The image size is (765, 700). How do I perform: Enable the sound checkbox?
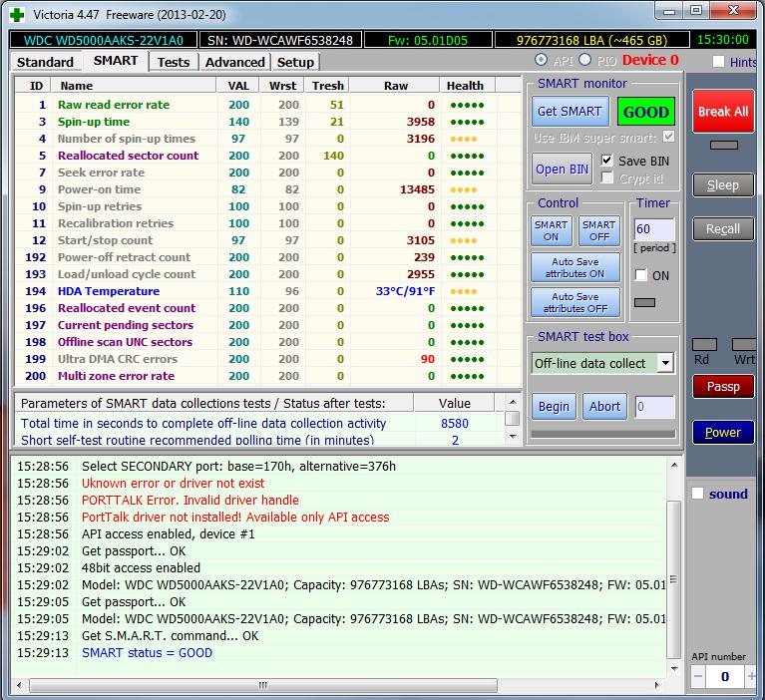(x=697, y=494)
